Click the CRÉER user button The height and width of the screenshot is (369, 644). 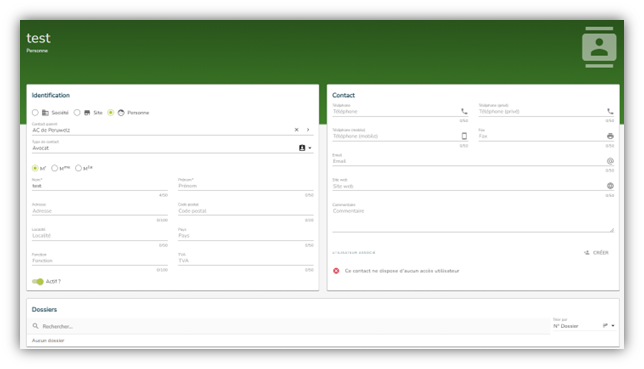[x=596, y=253]
